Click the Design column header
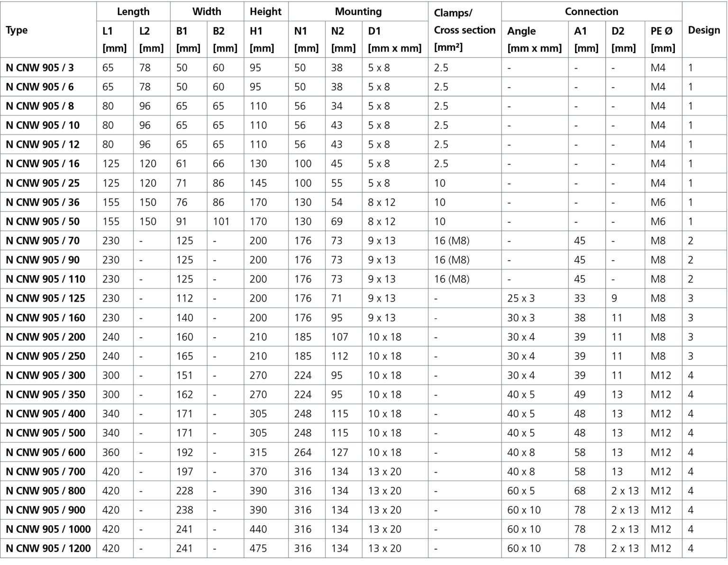 pyautogui.click(x=704, y=30)
